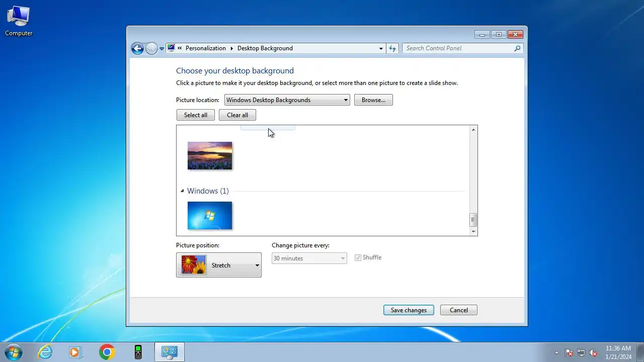Image resolution: width=644 pixels, height=362 pixels.
Task: Open the Windows Start menu
Action: click(x=14, y=352)
